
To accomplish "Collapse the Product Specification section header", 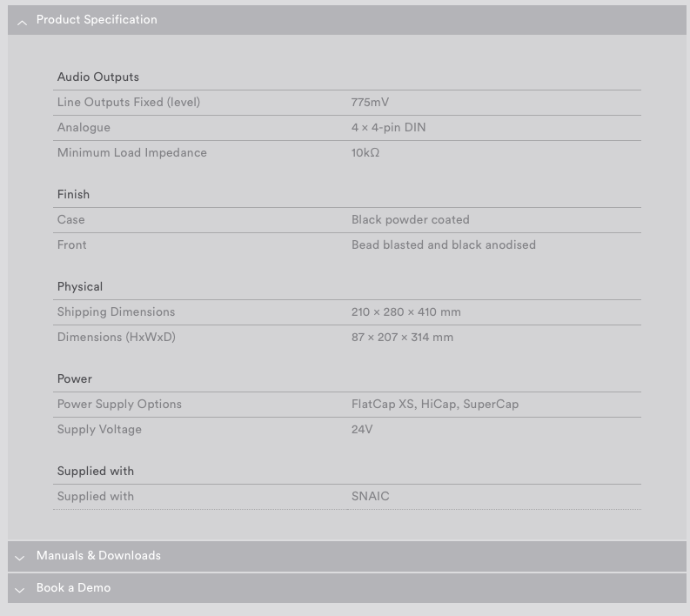I will (x=97, y=20).
